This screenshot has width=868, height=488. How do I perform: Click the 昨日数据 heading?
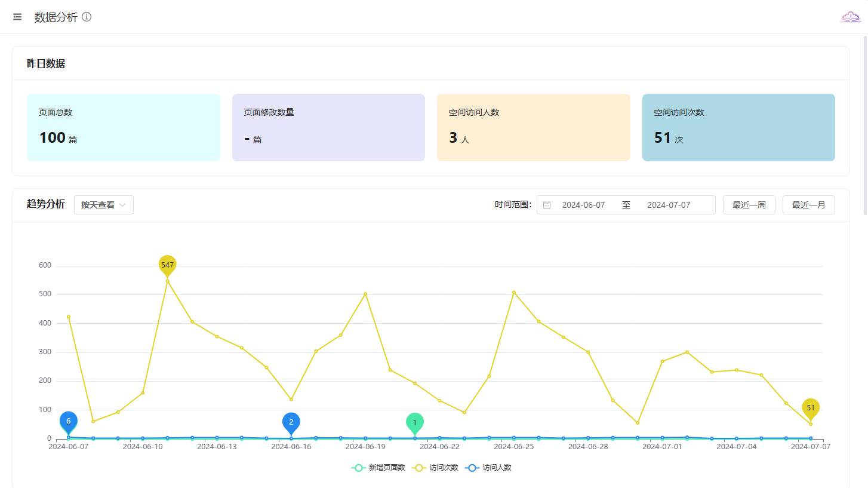coord(46,63)
